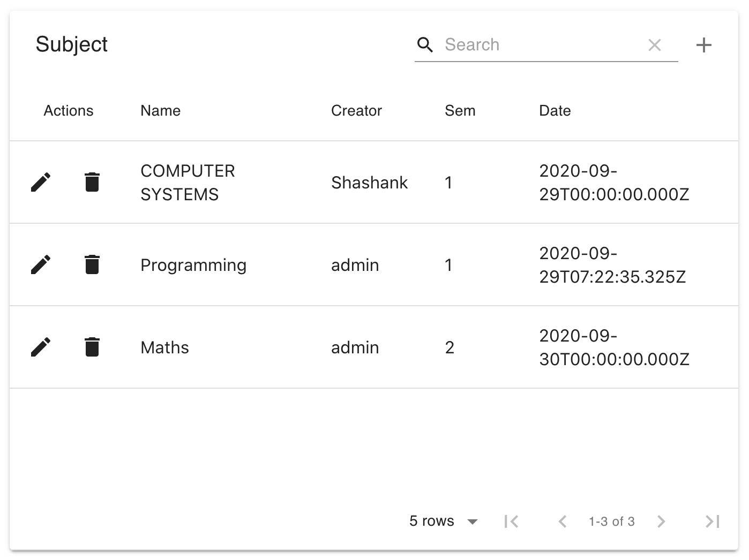Delete the COMPUTER SYSTEMS subject row

tap(92, 182)
